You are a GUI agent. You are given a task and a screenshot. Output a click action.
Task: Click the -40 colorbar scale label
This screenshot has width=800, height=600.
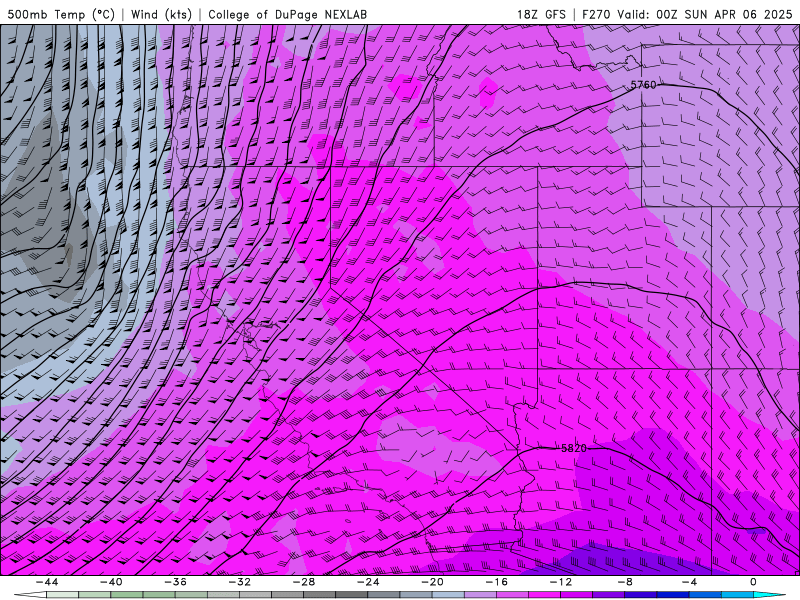tap(111, 582)
